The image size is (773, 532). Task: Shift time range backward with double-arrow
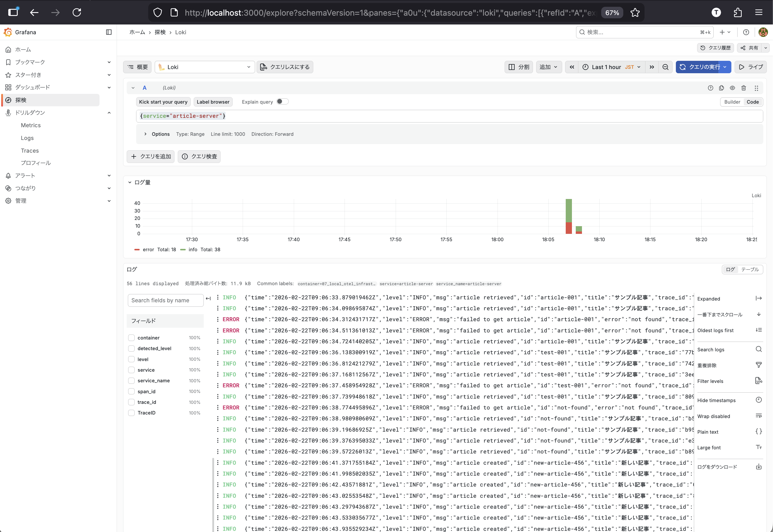[x=572, y=67]
